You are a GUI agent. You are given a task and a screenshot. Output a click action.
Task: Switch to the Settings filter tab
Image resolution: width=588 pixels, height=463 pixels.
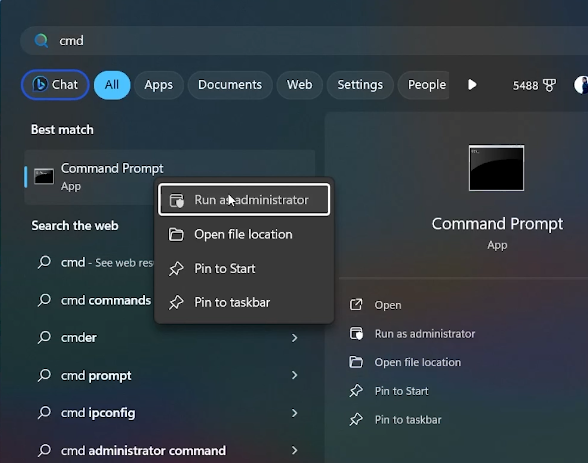click(360, 85)
